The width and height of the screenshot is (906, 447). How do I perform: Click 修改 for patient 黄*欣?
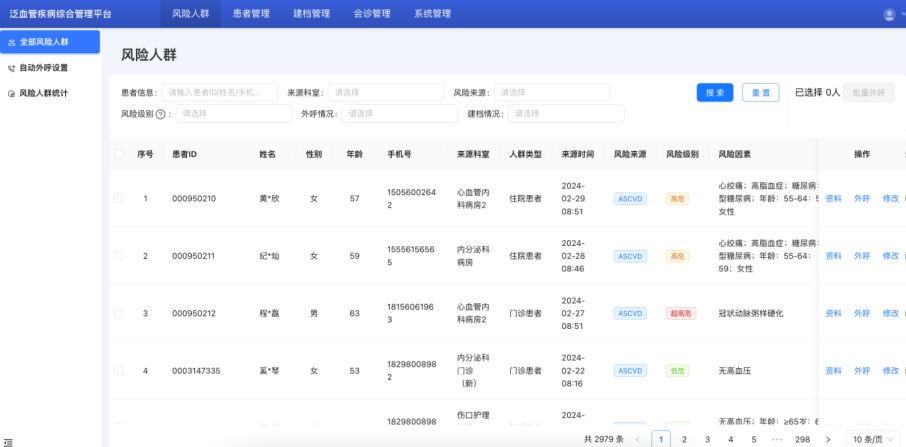coord(890,199)
